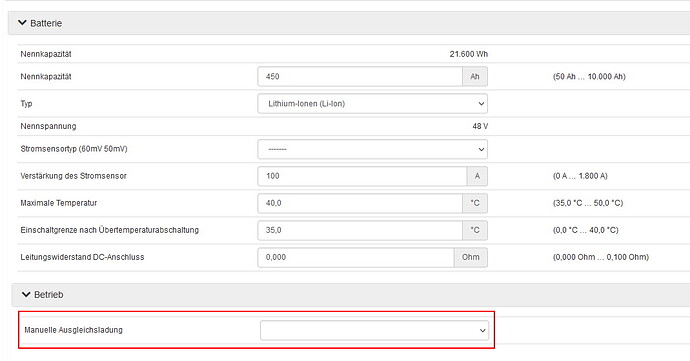The image size is (690, 361).
Task: Click the range hint (0,0 °C ... 40,0 °C)
Action: 586,230
